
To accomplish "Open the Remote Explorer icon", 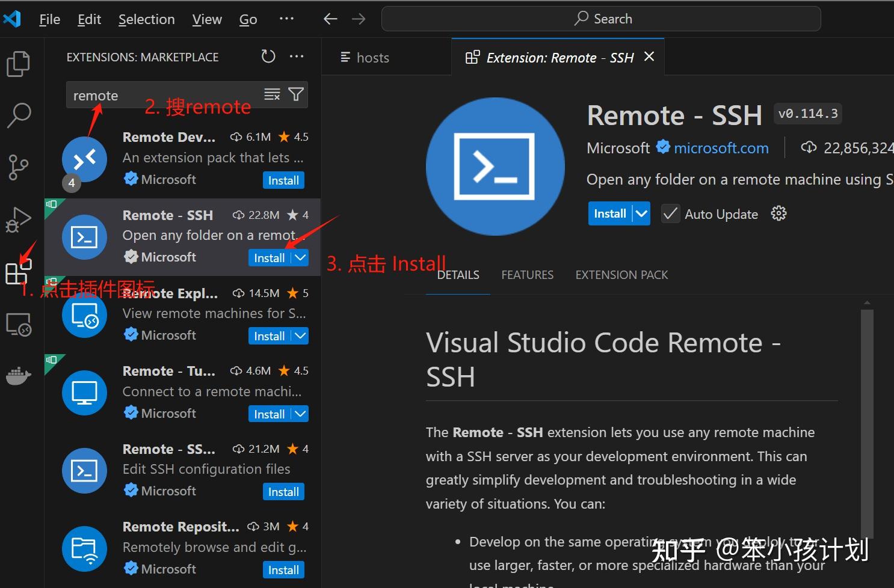I will 19,323.
